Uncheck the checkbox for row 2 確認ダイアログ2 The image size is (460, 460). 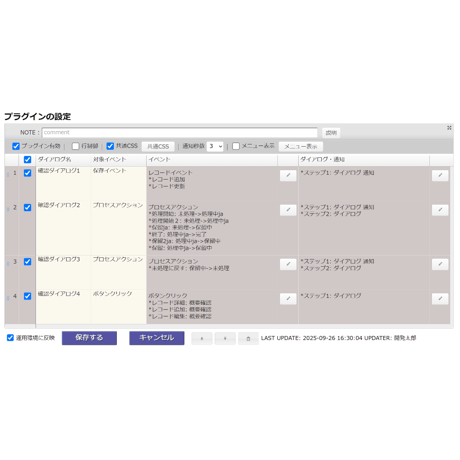click(x=27, y=207)
